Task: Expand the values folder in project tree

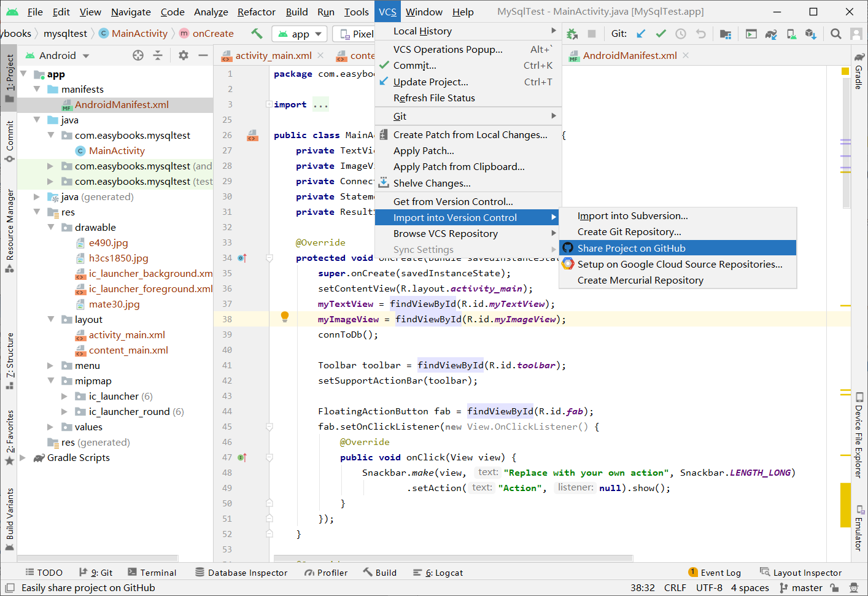Action: (x=50, y=427)
